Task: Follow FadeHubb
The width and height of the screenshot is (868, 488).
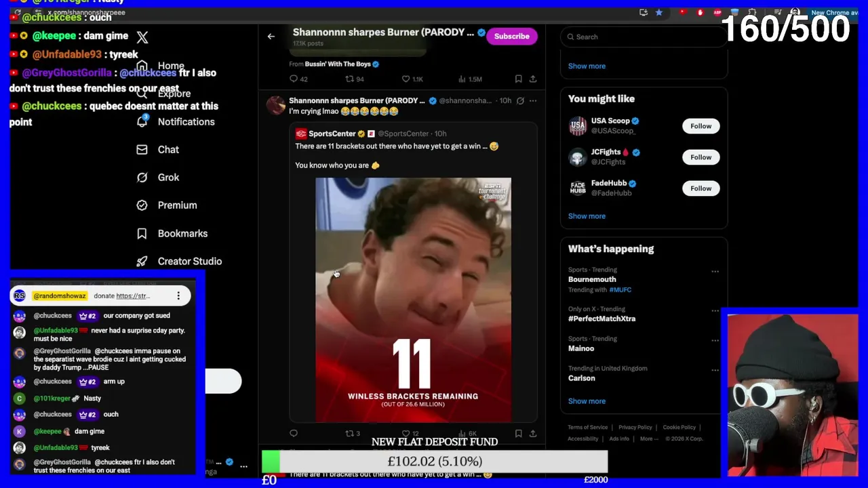Action: click(x=701, y=188)
